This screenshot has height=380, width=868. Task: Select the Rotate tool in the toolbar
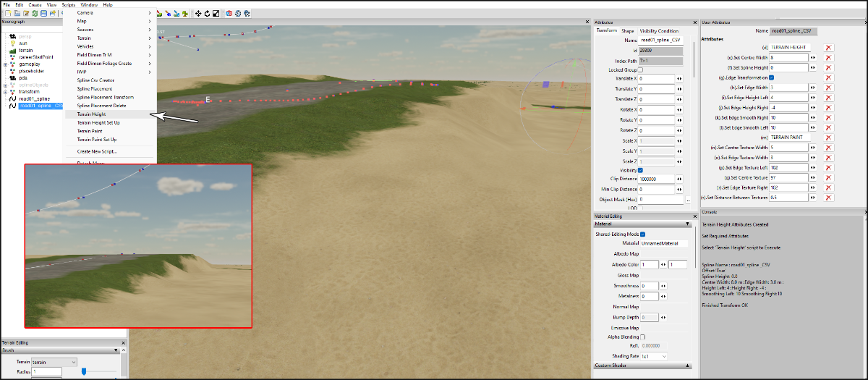[207, 14]
